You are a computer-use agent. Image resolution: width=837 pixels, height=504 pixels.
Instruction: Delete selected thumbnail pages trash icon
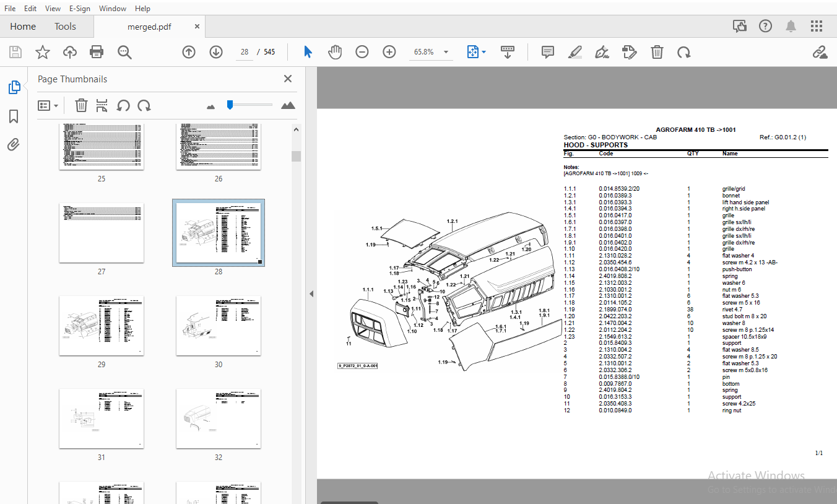click(x=81, y=105)
